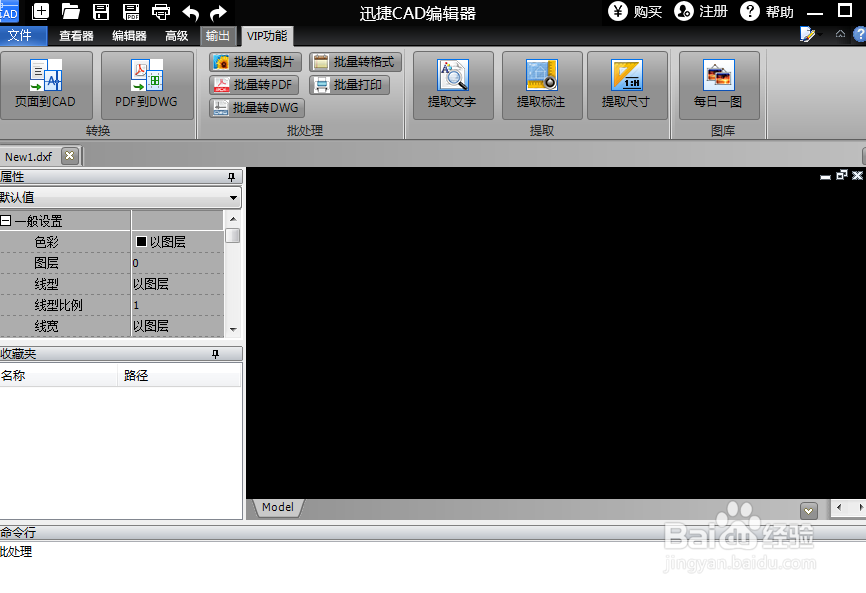Click the 线型 value 以图层
The width and height of the screenshot is (866, 593).
point(178,284)
